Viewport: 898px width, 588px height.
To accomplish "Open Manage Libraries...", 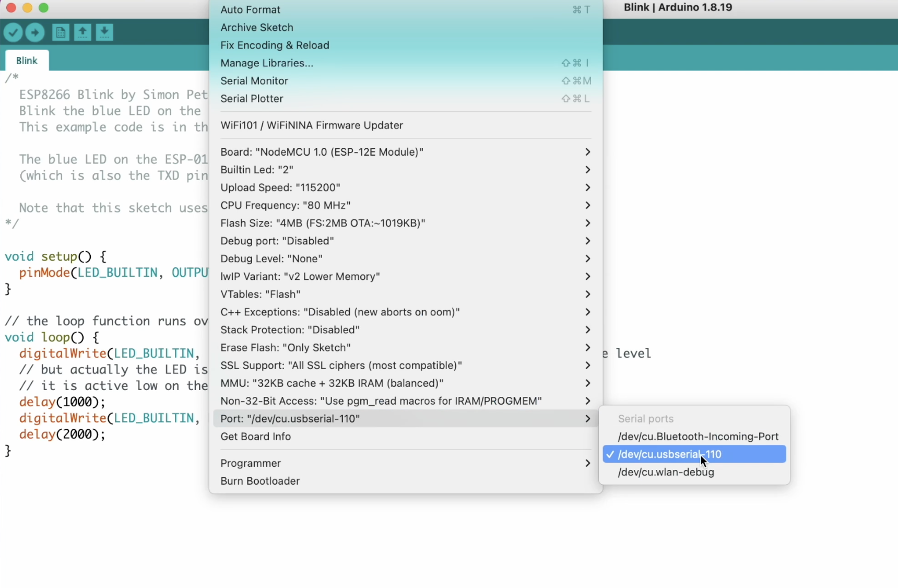I will [406, 63].
